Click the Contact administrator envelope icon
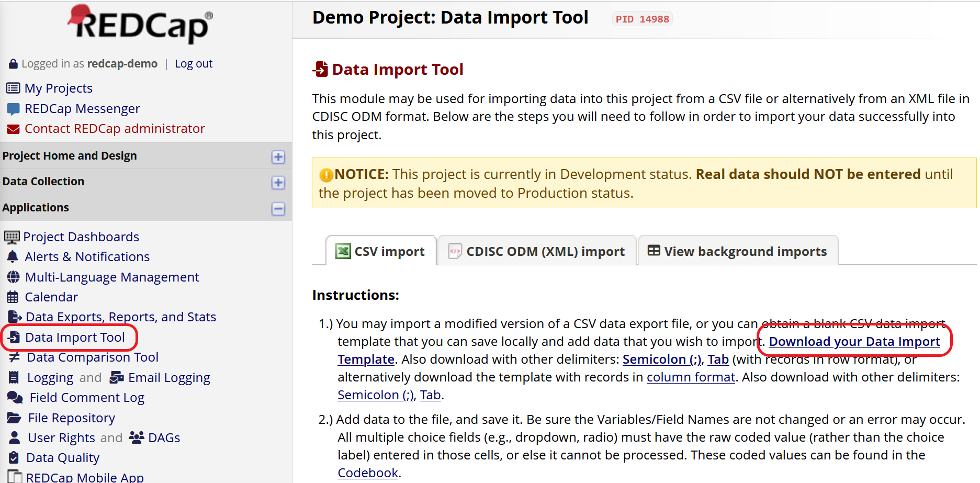The height and width of the screenshot is (483, 980). pyautogui.click(x=13, y=129)
